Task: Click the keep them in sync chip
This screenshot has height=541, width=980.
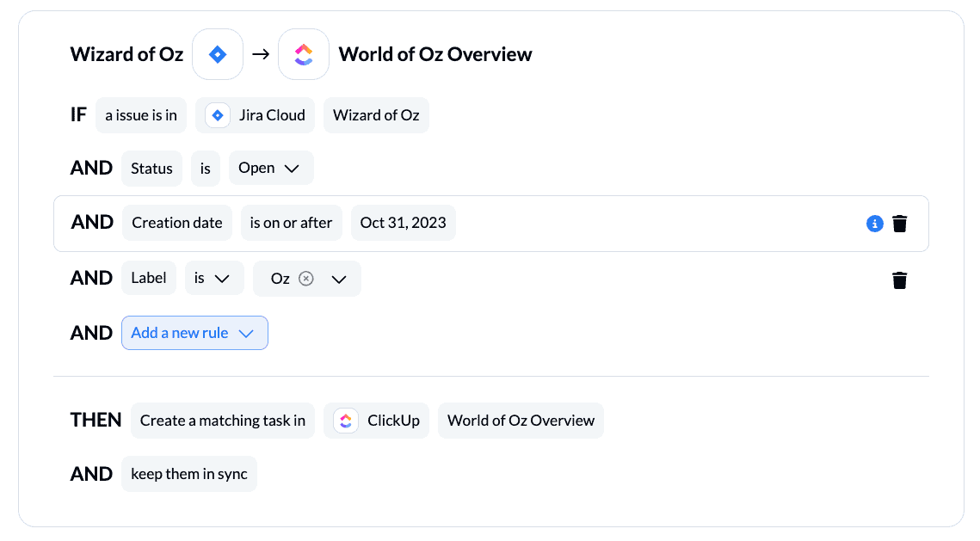Action: [x=189, y=474]
